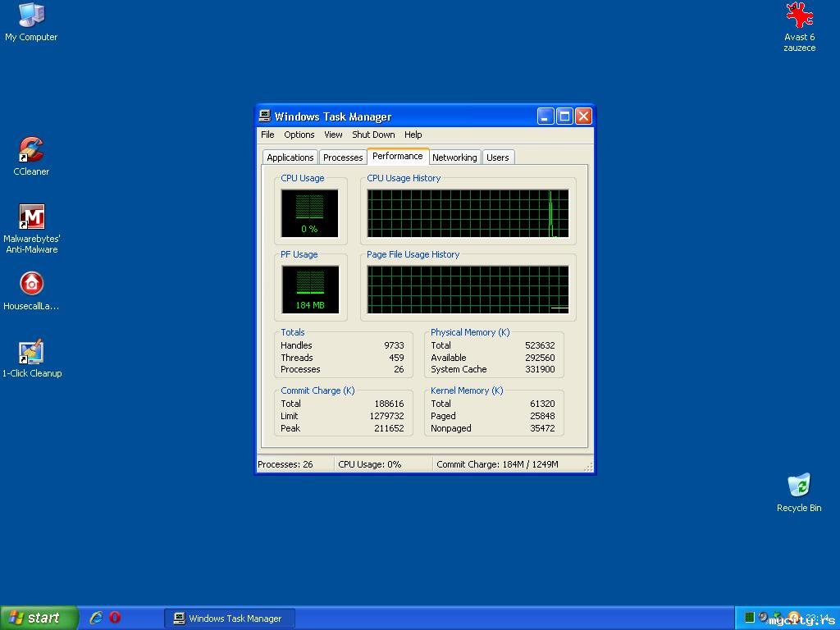Open the View menu
The width and height of the screenshot is (840, 630).
333,135
